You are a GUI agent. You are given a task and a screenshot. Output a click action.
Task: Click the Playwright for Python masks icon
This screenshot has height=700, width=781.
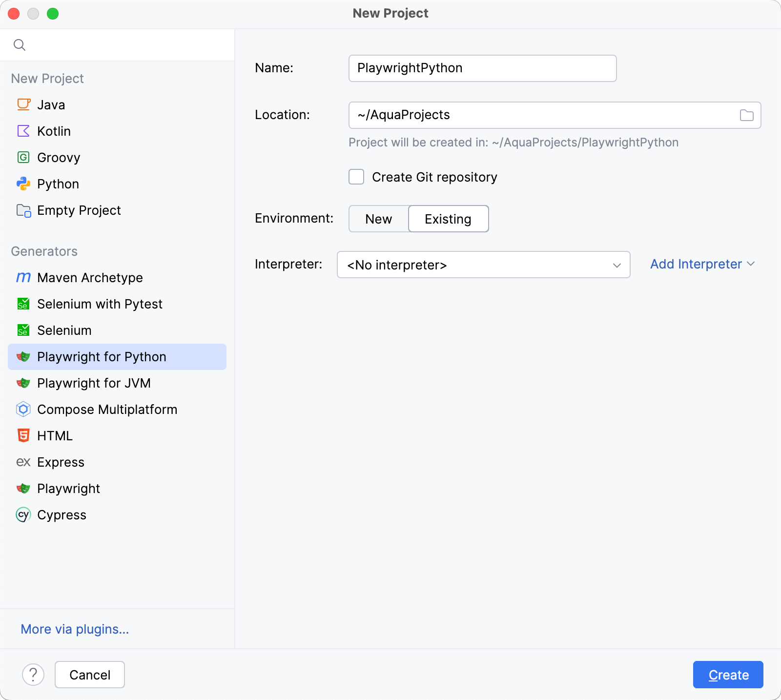(23, 357)
